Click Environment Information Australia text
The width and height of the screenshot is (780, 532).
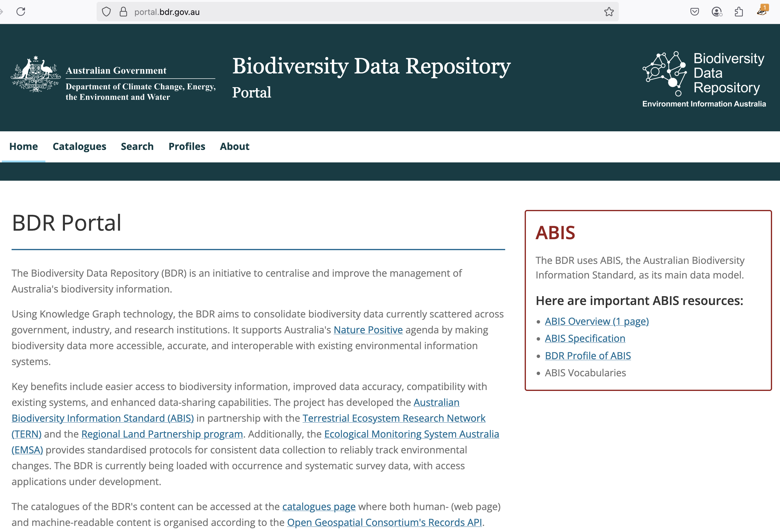[x=704, y=104]
